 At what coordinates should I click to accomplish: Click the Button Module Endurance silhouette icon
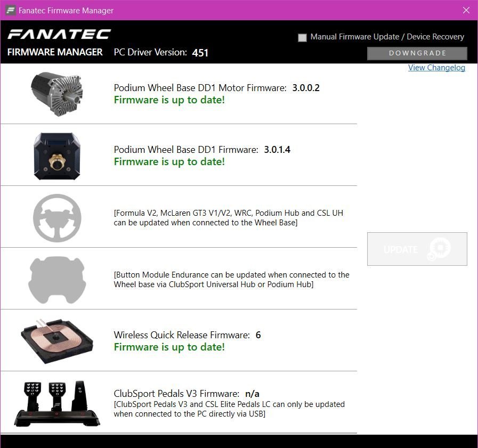(56, 279)
